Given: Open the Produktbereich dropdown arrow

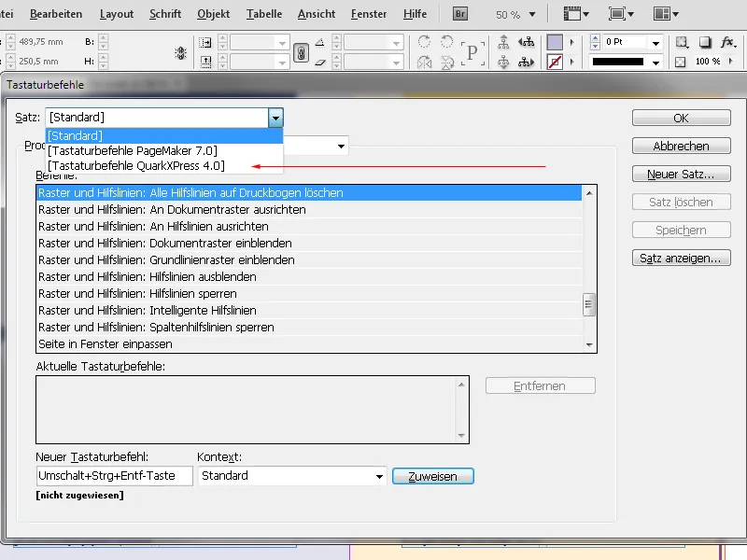Looking at the screenshot, I should click(x=341, y=146).
